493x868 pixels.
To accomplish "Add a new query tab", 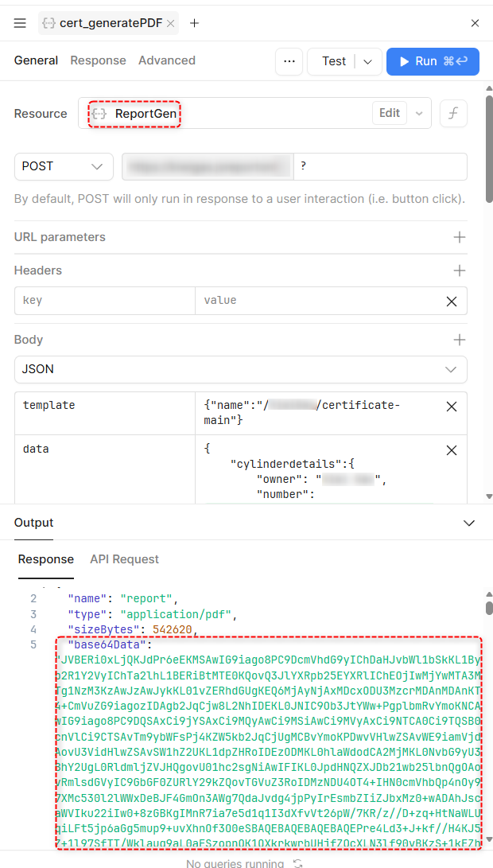I will coord(194,23).
